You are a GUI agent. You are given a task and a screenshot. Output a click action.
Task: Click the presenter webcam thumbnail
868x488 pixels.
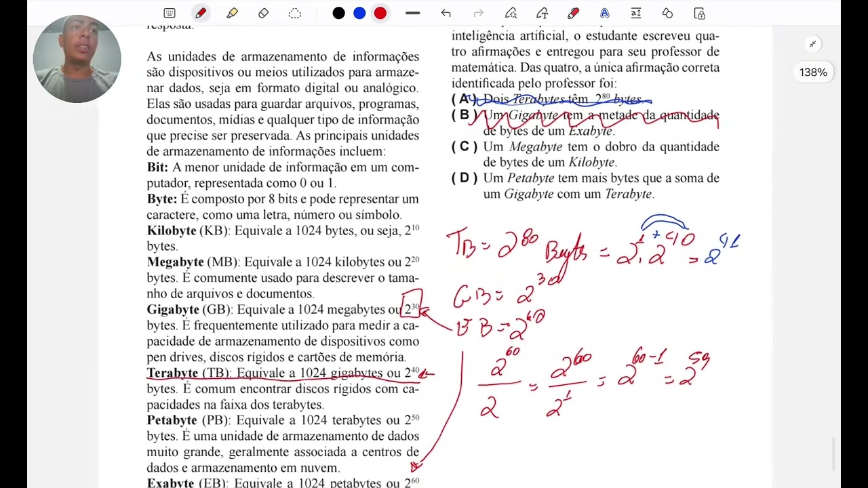[77, 59]
